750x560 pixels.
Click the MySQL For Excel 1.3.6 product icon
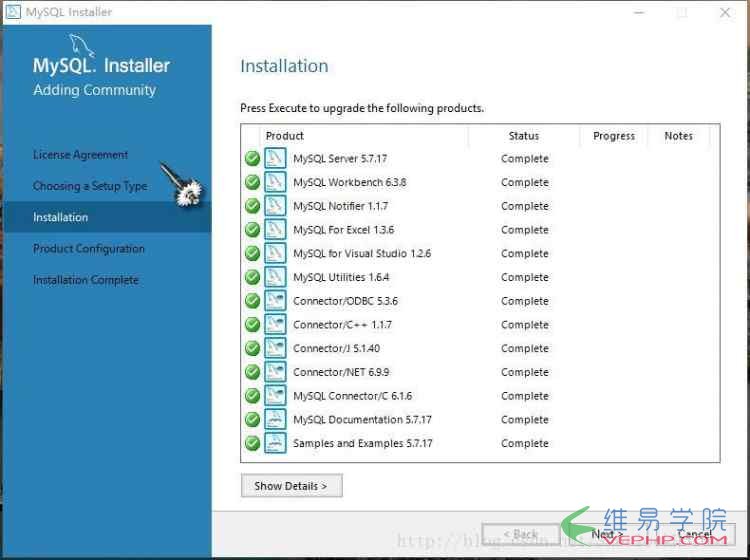(x=275, y=230)
